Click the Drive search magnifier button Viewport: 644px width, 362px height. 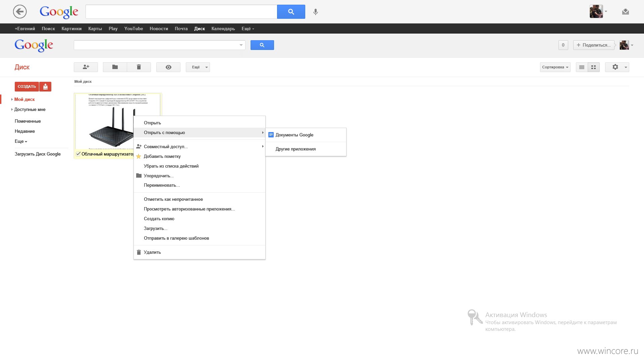262,45
